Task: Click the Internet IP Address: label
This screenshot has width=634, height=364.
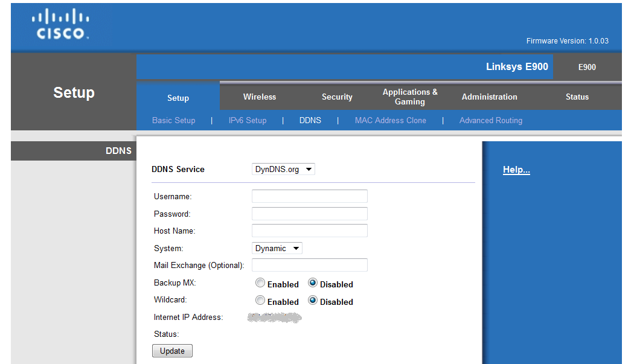Action: pyautogui.click(x=188, y=317)
